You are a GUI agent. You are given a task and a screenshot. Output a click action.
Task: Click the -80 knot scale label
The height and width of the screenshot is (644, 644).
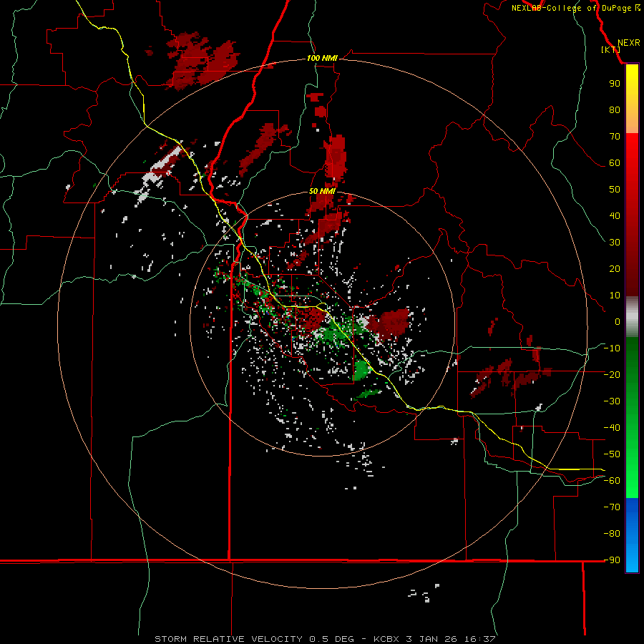coord(612,534)
